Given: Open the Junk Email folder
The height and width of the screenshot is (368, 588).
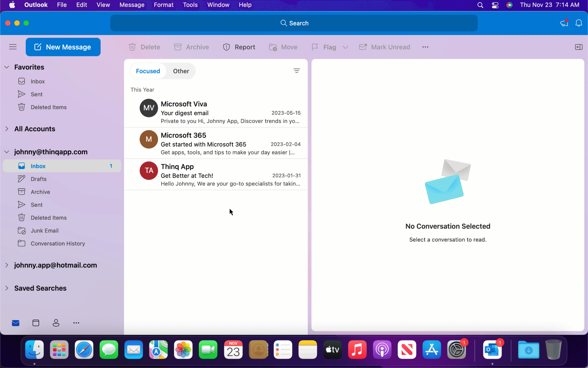Looking at the screenshot, I should coord(62,231).
